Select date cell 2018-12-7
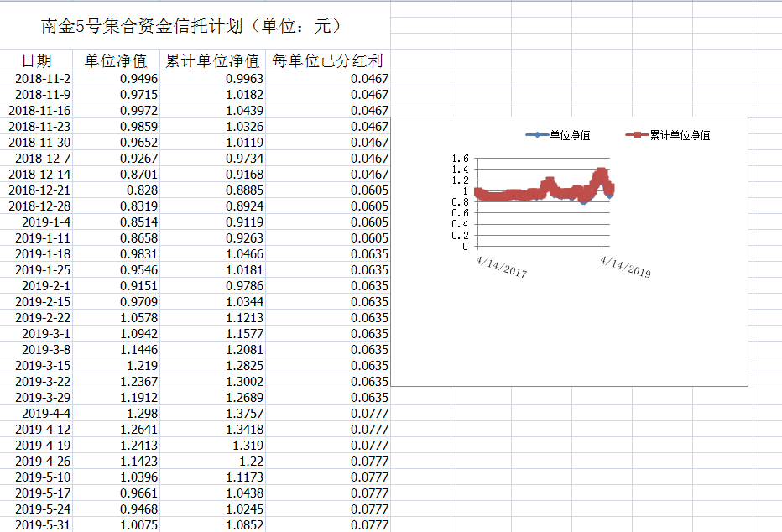782x532 pixels. click(36, 158)
